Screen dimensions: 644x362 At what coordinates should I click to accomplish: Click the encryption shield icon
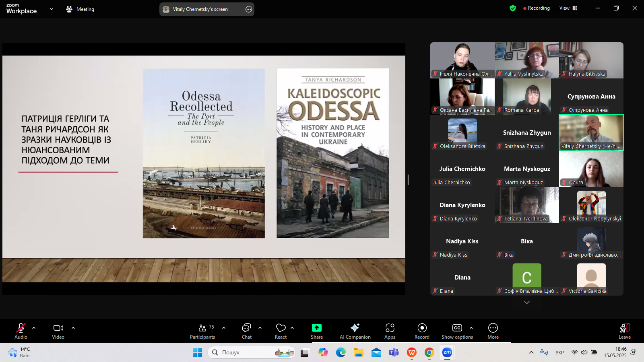512,8
